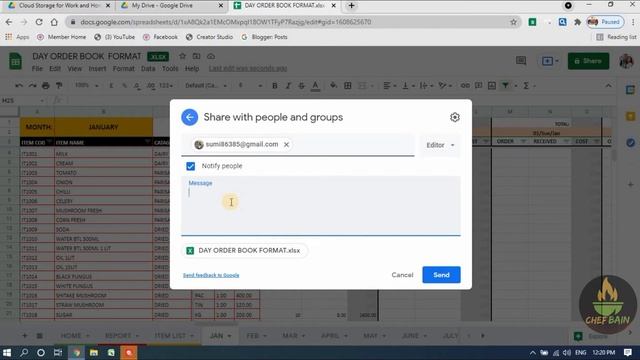Open the Editor role dropdown

click(440, 145)
